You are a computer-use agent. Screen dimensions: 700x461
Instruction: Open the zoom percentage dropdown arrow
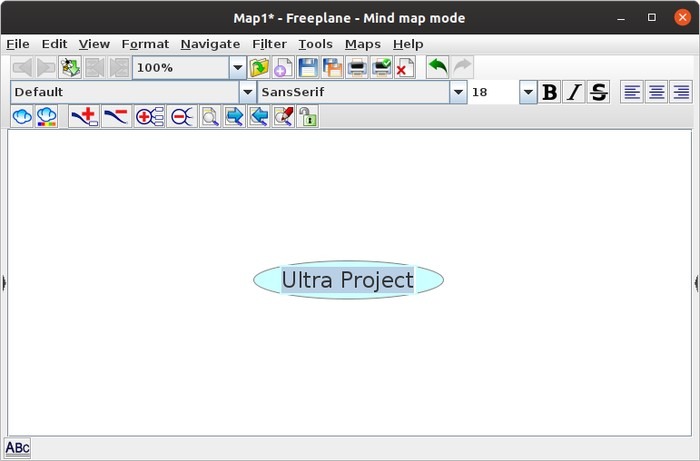(238, 68)
